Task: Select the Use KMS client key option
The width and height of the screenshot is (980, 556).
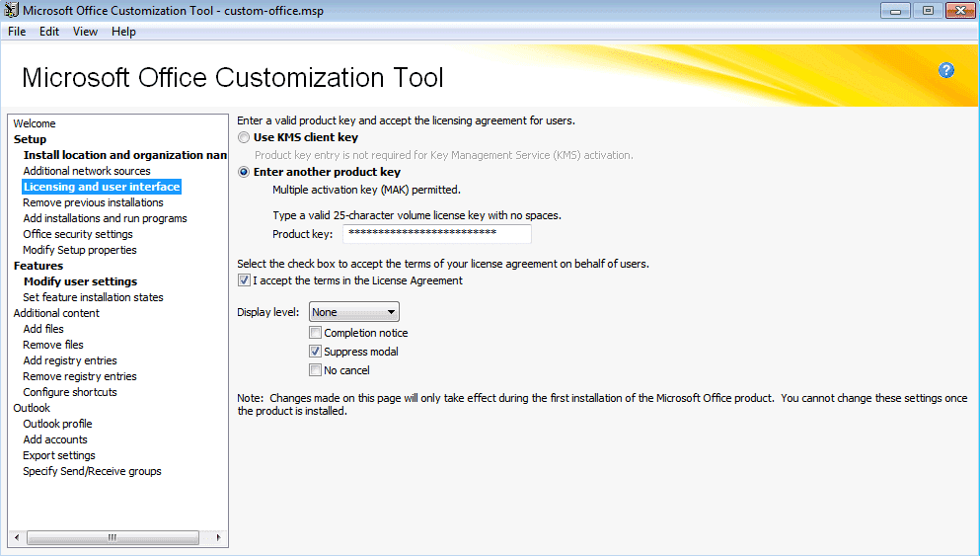Action: point(244,137)
